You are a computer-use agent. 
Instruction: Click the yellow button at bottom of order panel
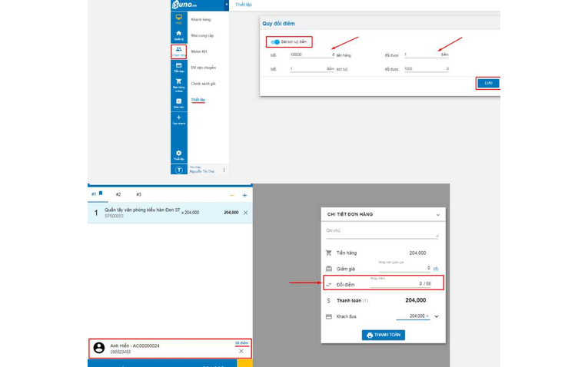pos(244,363)
